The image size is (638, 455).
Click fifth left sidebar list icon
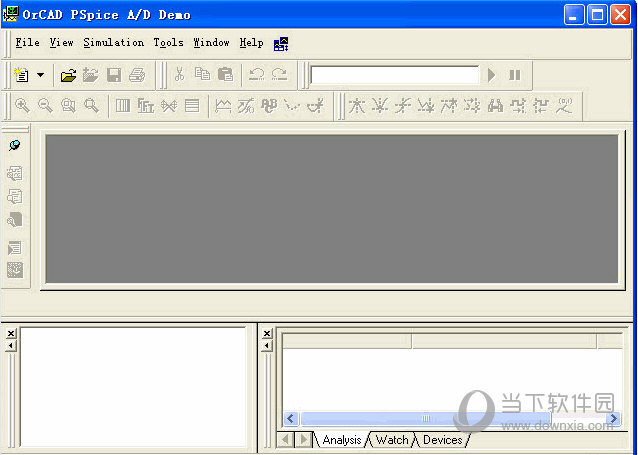[x=15, y=247]
